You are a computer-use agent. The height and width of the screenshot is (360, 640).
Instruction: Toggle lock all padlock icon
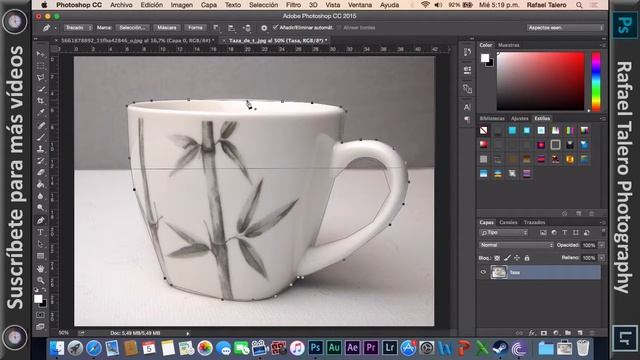(x=527, y=258)
